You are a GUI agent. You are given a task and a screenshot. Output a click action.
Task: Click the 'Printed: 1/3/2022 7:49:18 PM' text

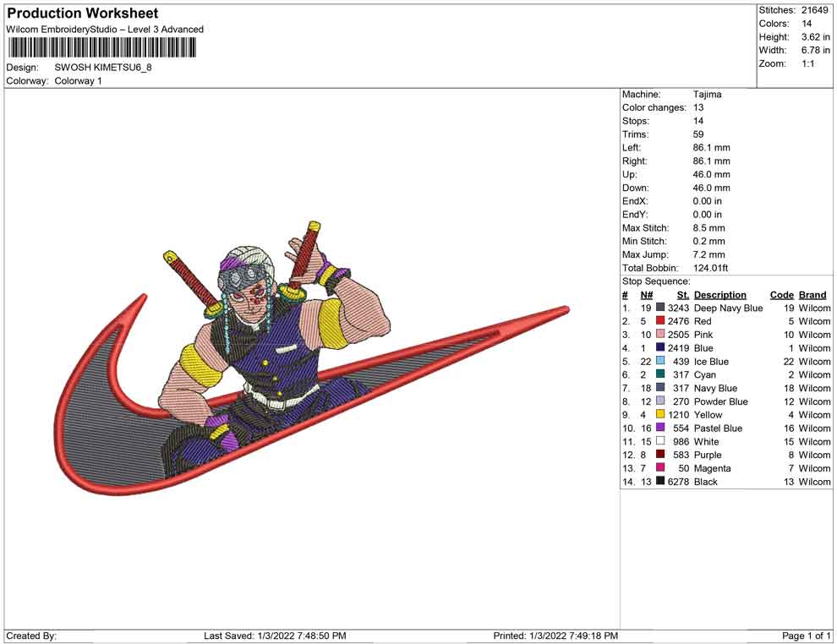tap(555, 636)
